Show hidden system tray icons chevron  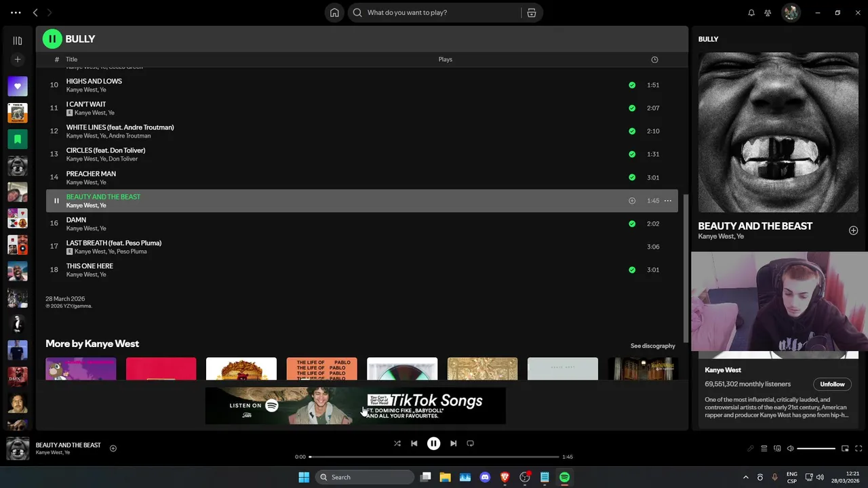coord(746,477)
